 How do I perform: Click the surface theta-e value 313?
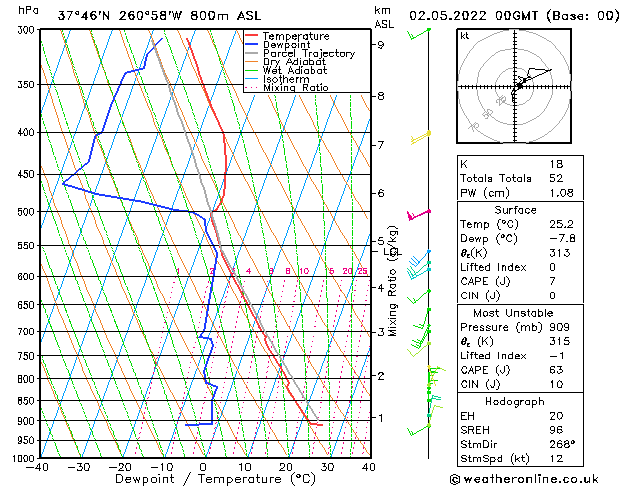pyautogui.click(x=560, y=253)
